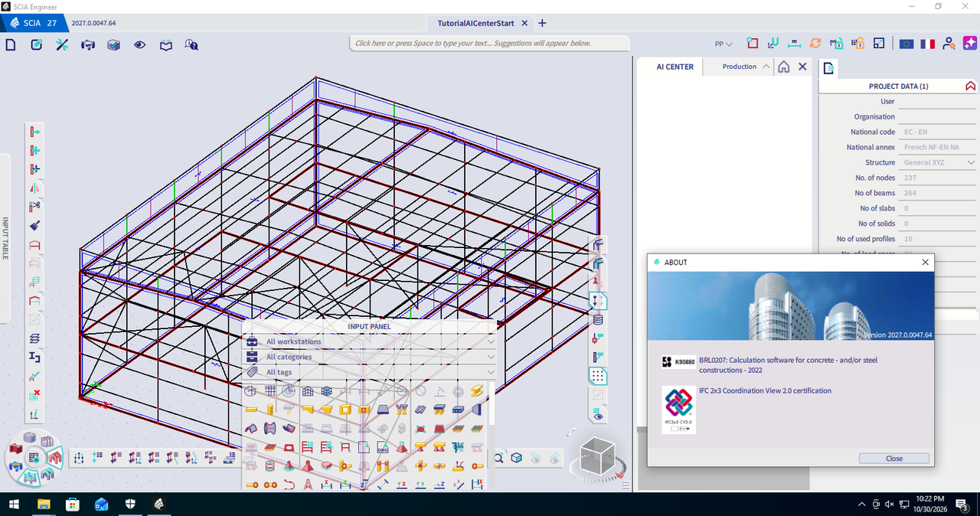Open the help book icon

pos(165,44)
